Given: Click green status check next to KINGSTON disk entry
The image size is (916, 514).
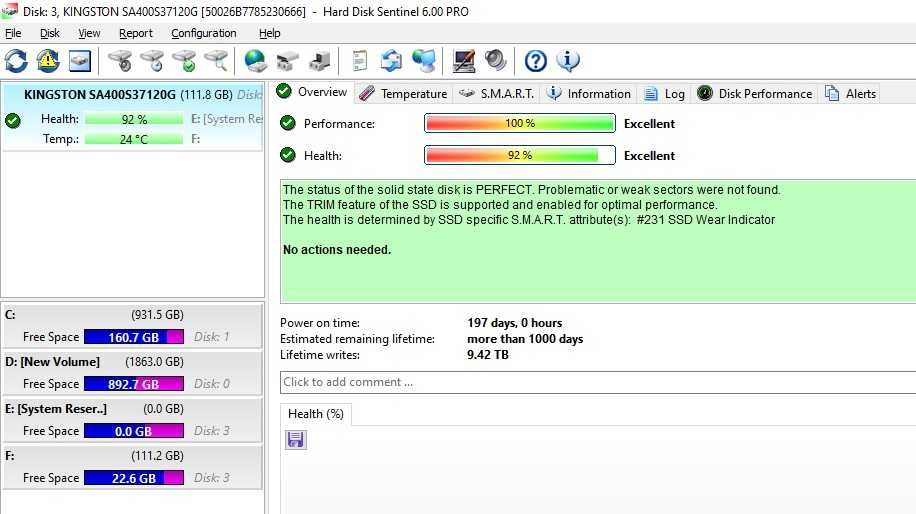Looking at the screenshot, I should click(x=13, y=121).
